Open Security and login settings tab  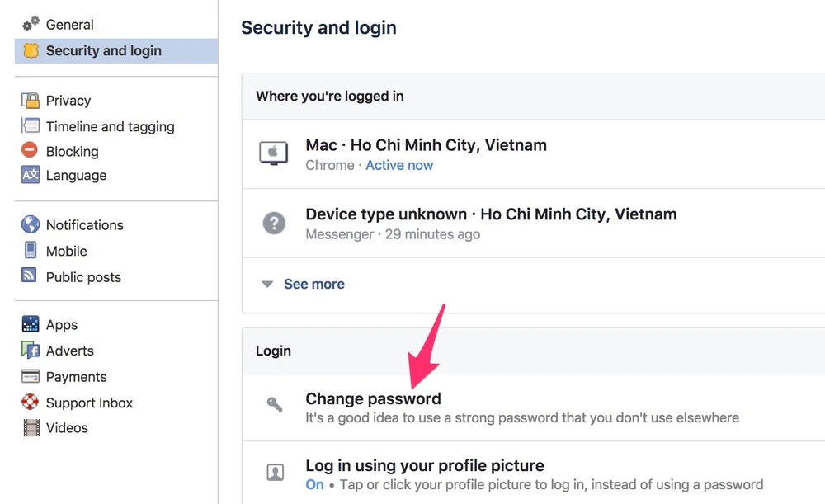(x=103, y=51)
